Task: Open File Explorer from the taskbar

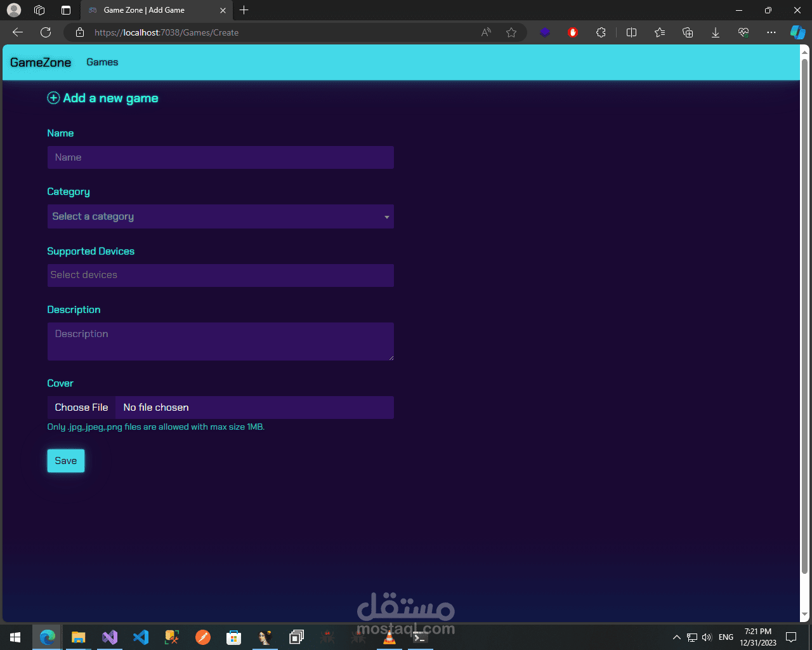Action: (x=78, y=637)
